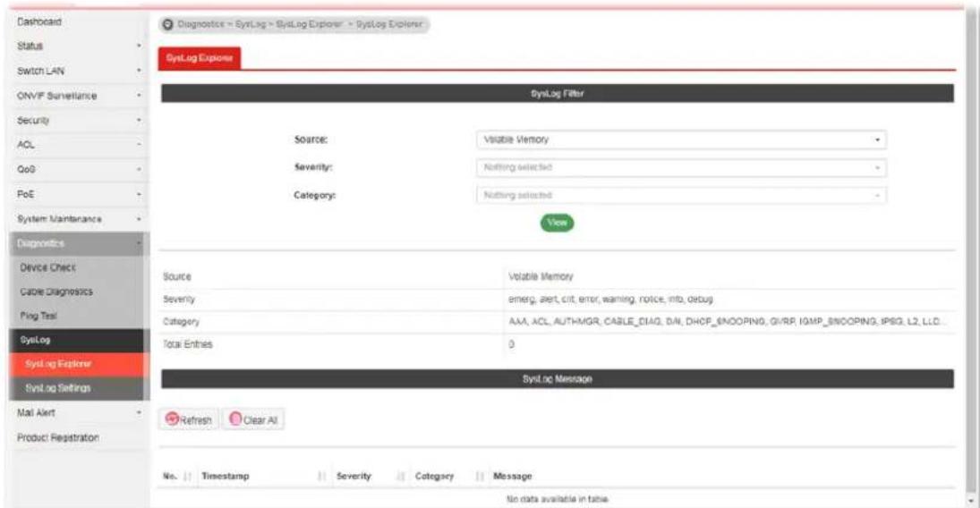Expand the QoS menu arrow

138,169
